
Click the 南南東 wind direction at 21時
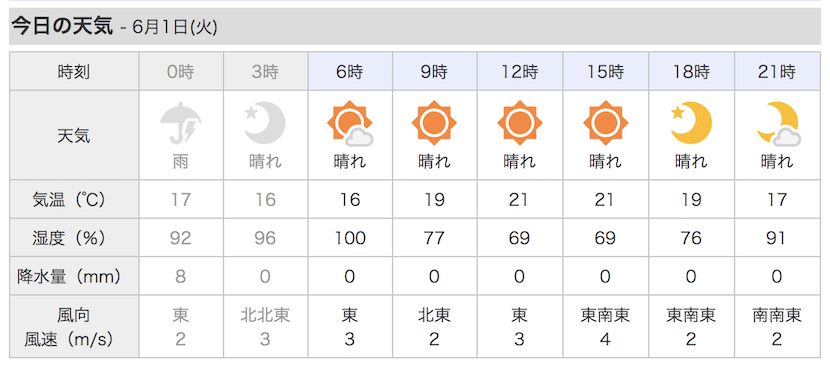click(777, 315)
